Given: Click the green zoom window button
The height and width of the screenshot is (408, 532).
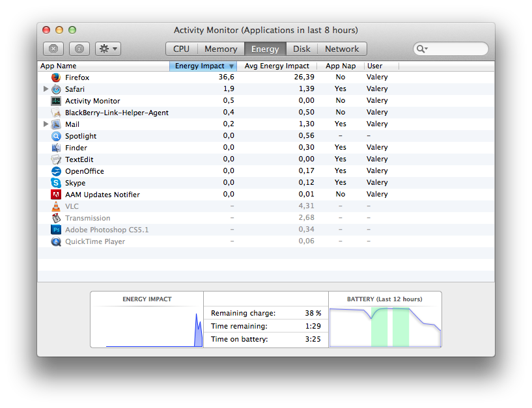Looking at the screenshot, I should pos(72,30).
